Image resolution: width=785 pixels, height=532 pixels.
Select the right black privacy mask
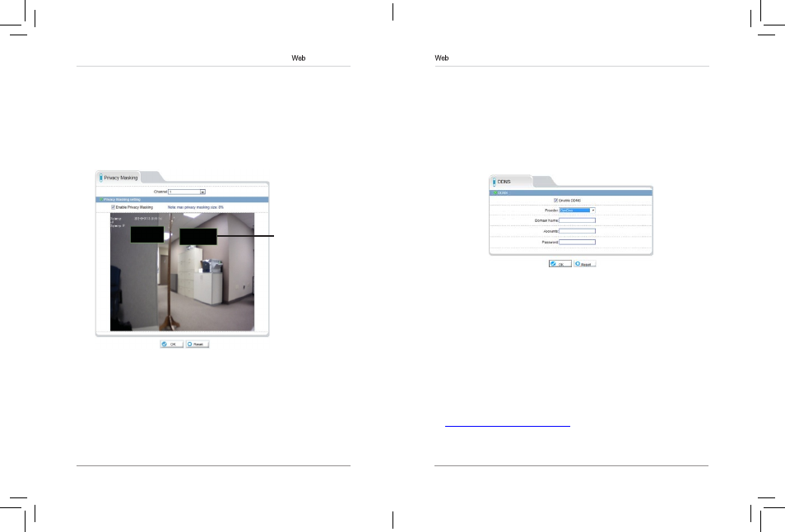[x=198, y=237]
